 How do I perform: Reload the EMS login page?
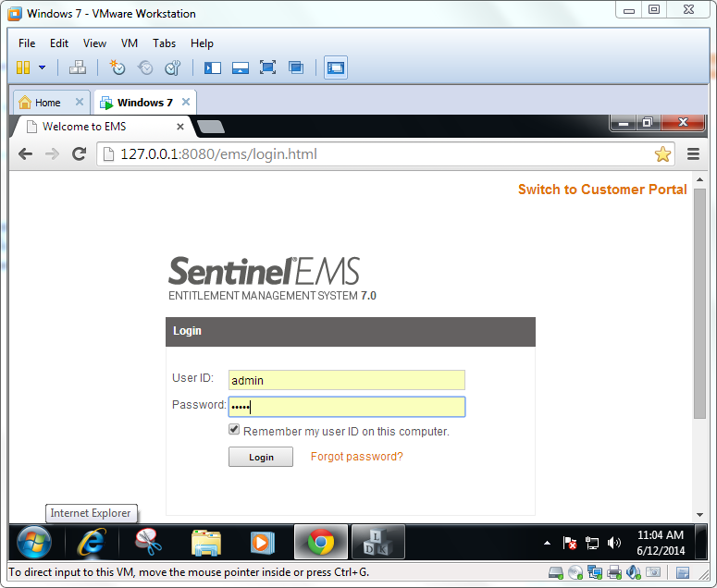[x=80, y=154]
